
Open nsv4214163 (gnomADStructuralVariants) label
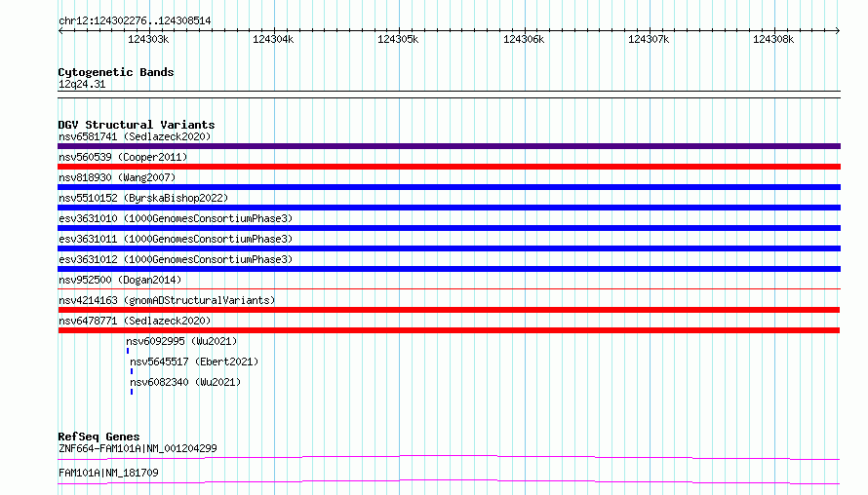pyautogui.click(x=167, y=300)
